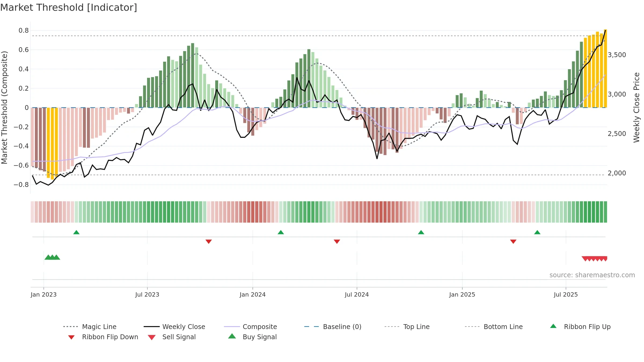Toggle the Magic Line legend entry
Viewport: 644px width, 362px height.
click(x=90, y=327)
